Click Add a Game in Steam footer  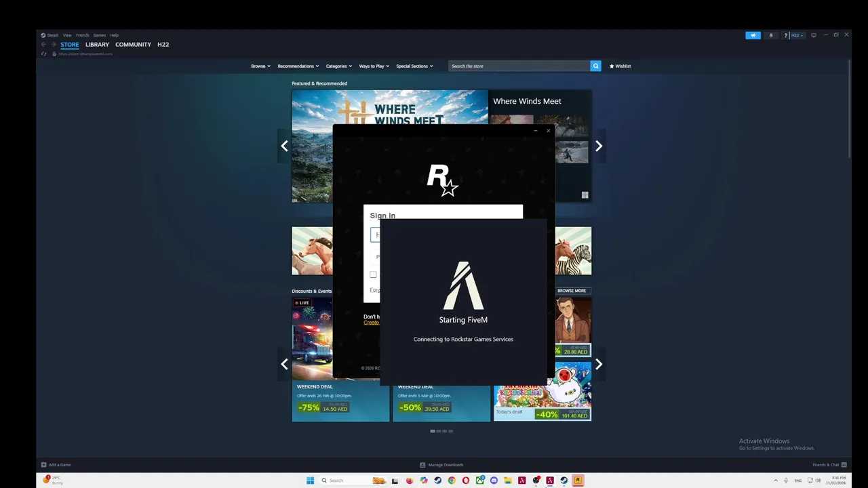tap(56, 465)
